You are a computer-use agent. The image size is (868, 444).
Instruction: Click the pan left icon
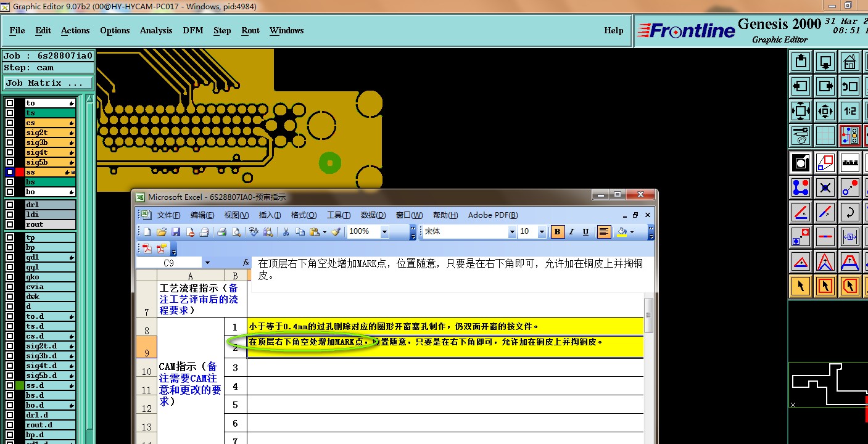pos(801,86)
